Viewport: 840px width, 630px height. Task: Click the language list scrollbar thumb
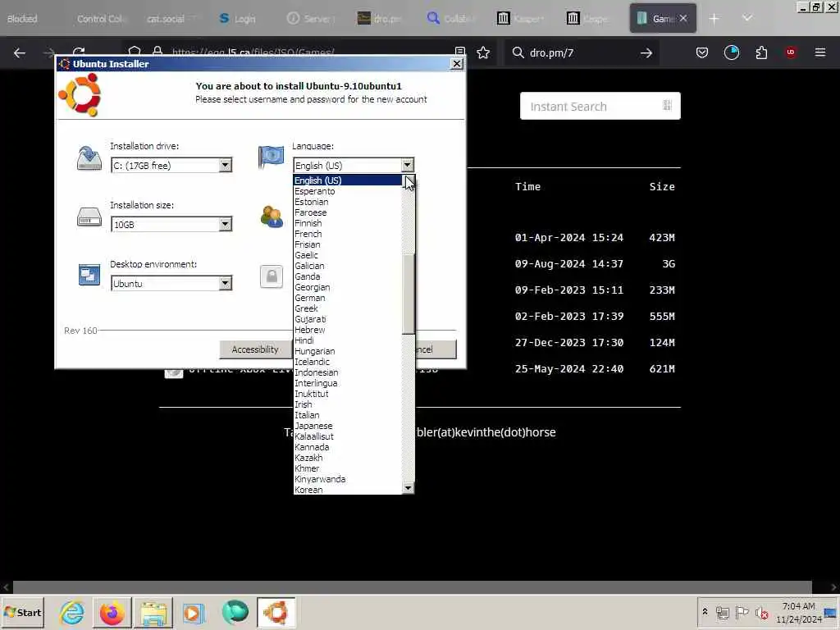(409, 294)
